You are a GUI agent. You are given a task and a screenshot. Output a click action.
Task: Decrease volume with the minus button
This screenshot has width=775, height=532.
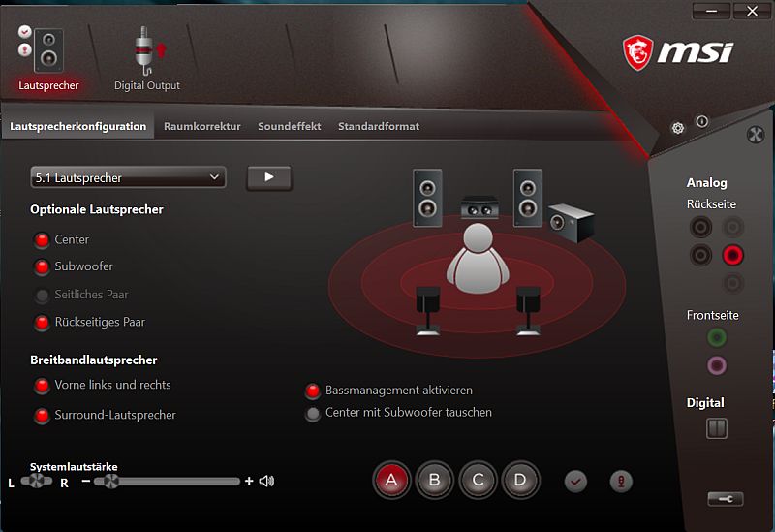[86, 481]
